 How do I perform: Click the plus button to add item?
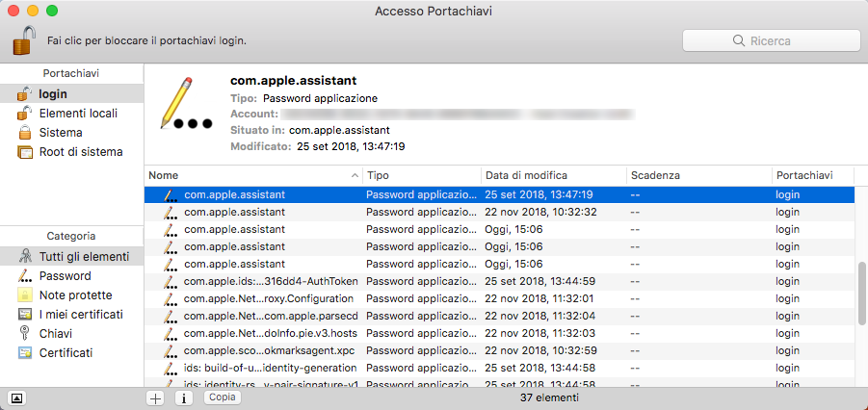pos(155,397)
